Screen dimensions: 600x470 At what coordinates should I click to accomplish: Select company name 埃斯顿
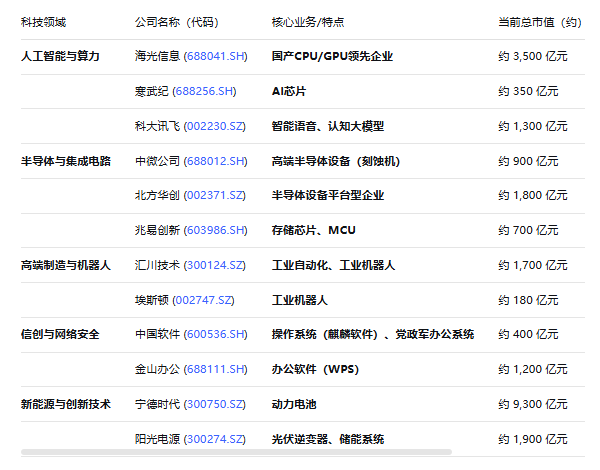(152, 300)
